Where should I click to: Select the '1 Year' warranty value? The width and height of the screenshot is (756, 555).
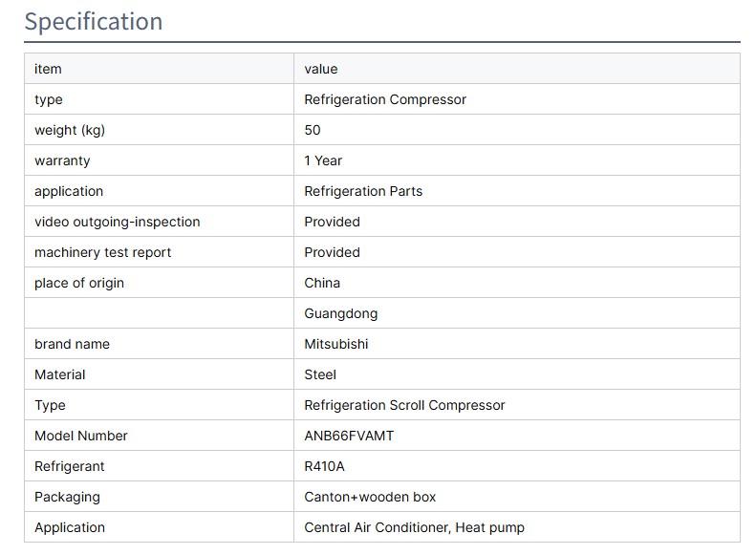[x=323, y=160]
